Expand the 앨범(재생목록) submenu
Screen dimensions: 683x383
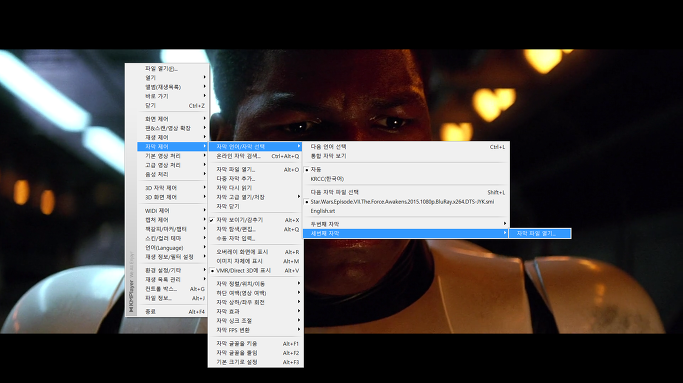[x=172, y=87]
